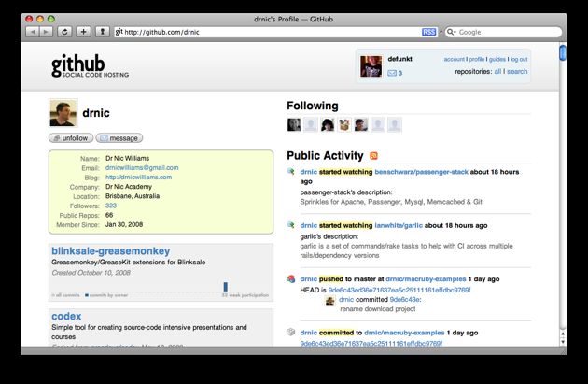This screenshot has height=384, width=588.
Task: Open the Public Activity RSS feed icon
Action: [x=374, y=155]
